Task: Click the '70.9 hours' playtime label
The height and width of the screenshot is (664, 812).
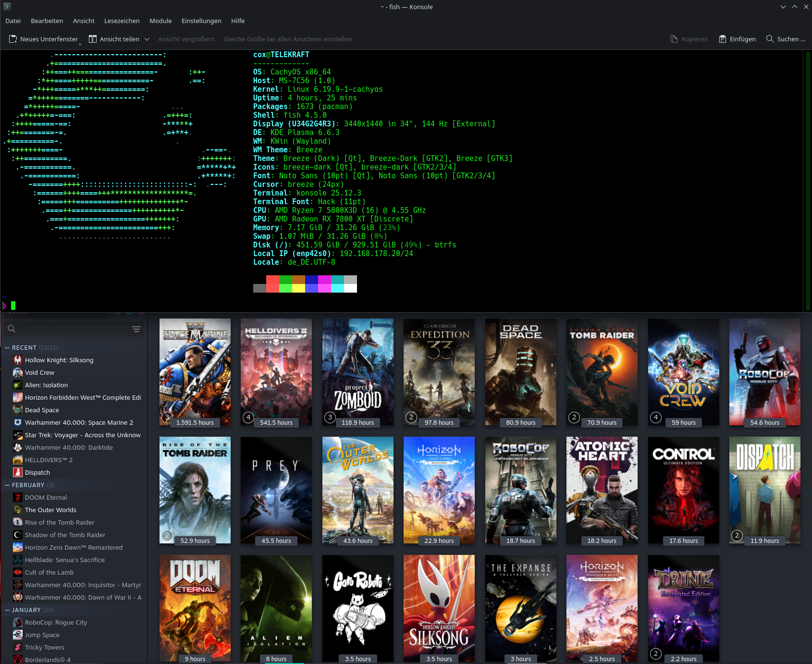Action: (x=602, y=422)
